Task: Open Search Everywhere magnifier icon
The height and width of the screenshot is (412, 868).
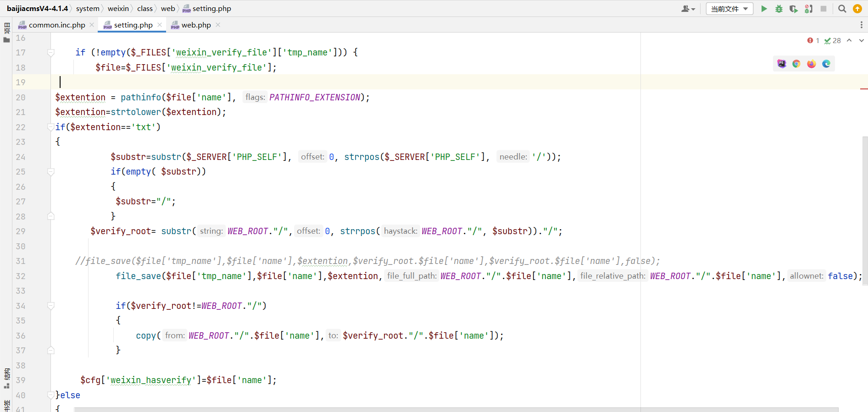Action: 842,9
